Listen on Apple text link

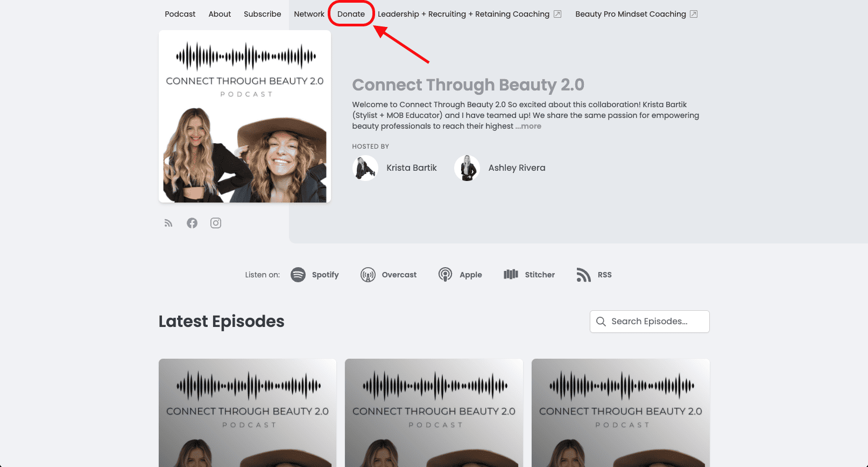tap(471, 275)
